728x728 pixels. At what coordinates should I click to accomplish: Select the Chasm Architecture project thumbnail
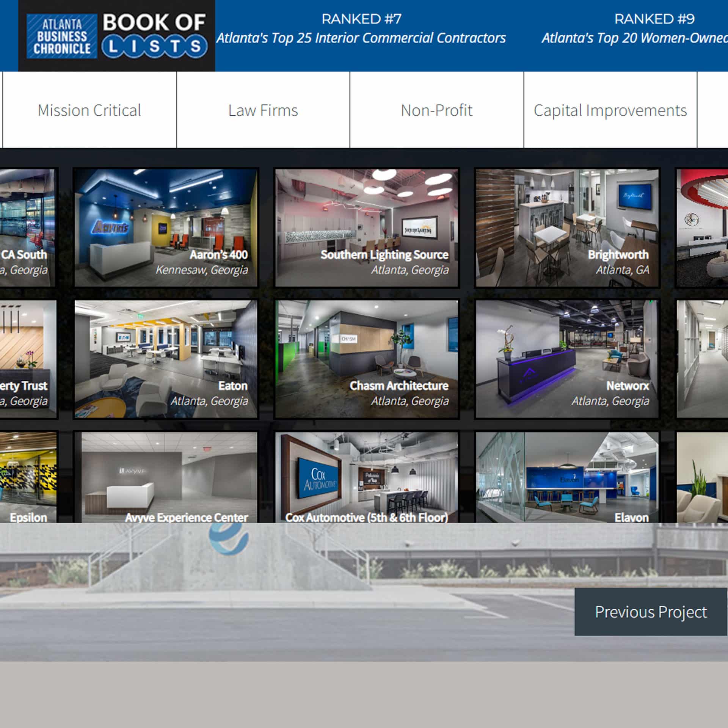click(366, 359)
